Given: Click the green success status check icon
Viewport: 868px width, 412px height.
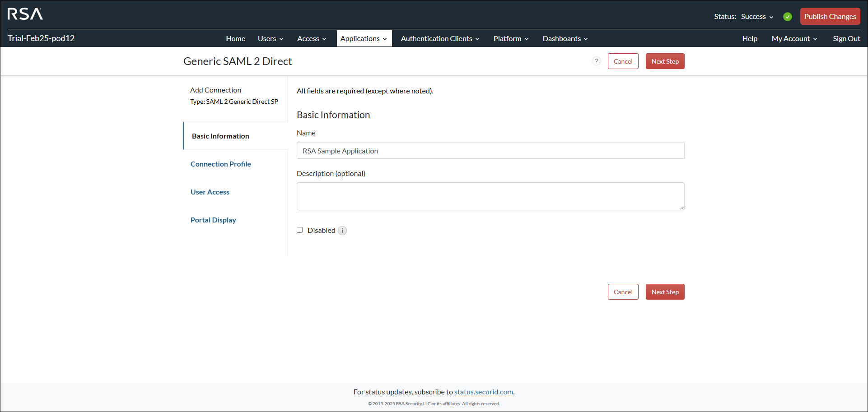Looking at the screenshot, I should click(787, 16).
